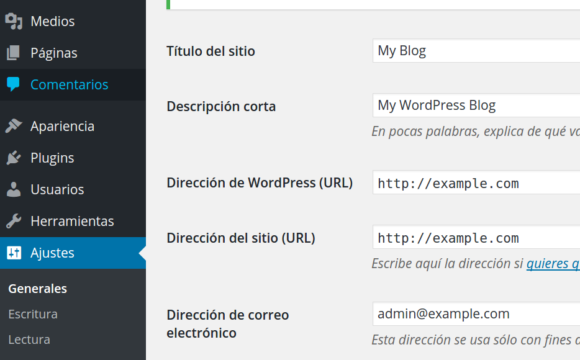The image size is (580, 360).
Task: Select the Dirección del sitio URL field
Action: click(x=476, y=237)
